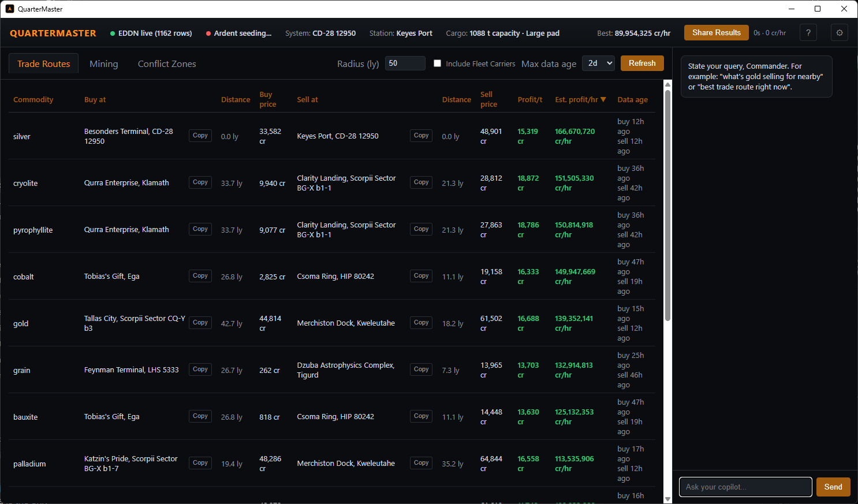Select the bauxite commodity cell

[x=25, y=417]
